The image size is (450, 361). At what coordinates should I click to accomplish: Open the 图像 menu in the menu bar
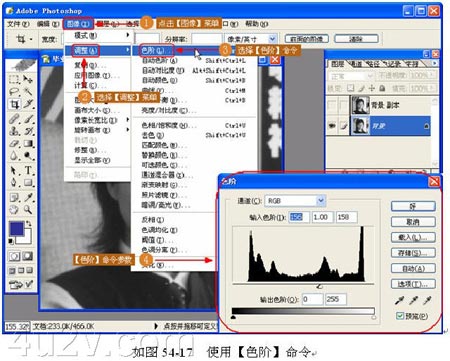78,24
